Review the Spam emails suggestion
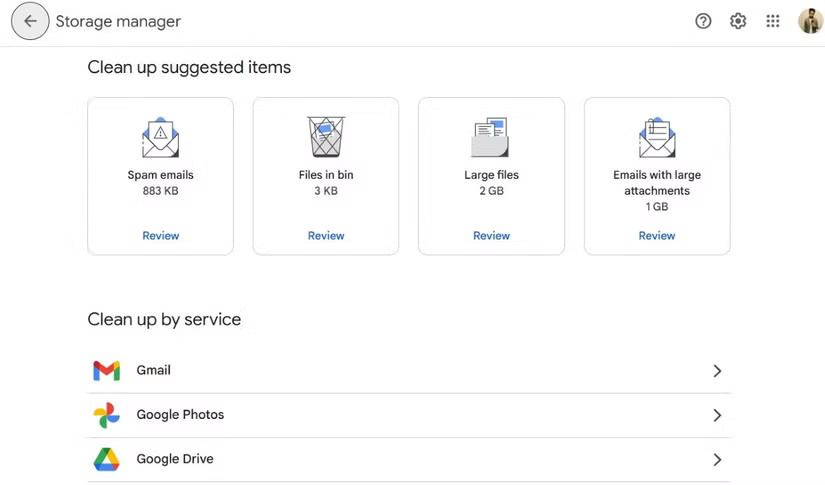 160,236
